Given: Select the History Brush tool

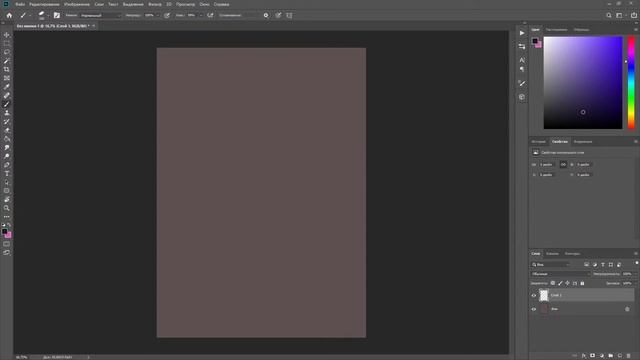Looking at the screenshot, I should [7, 122].
